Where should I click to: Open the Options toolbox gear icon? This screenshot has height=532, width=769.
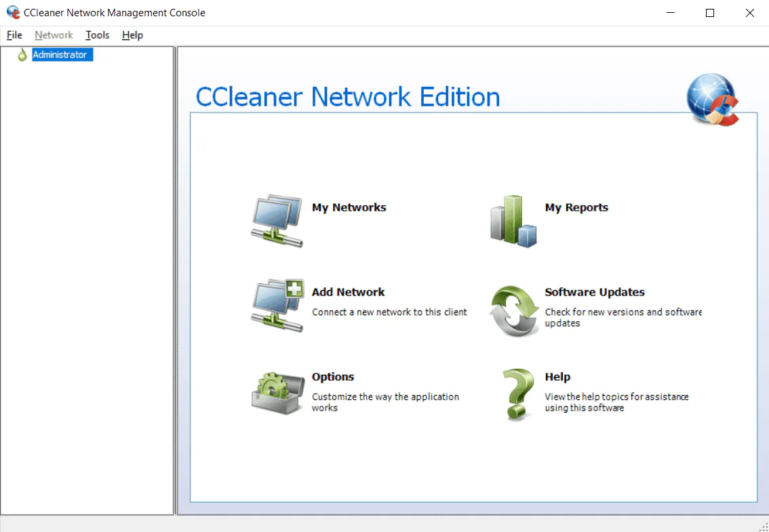pos(278,393)
